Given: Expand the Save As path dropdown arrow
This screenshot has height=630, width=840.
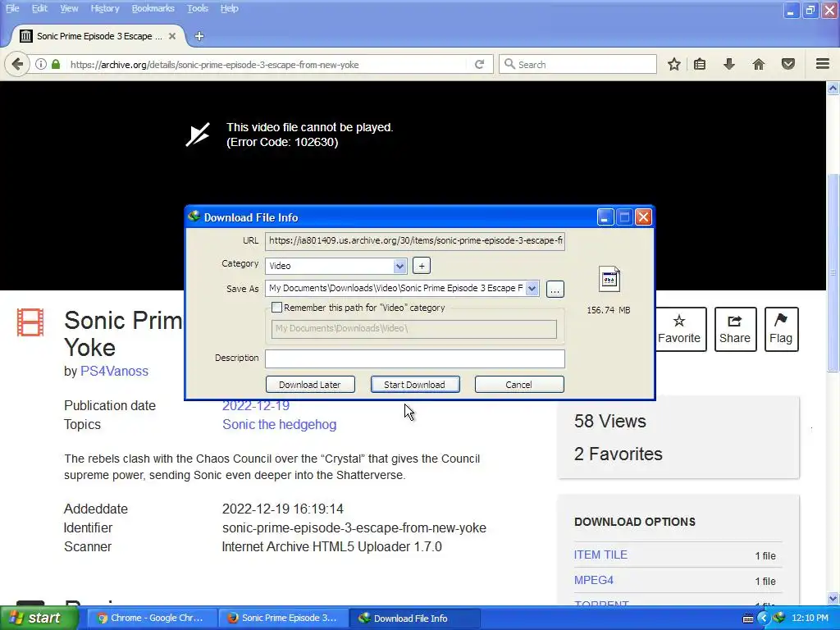Looking at the screenshot, I should (532, 289).
